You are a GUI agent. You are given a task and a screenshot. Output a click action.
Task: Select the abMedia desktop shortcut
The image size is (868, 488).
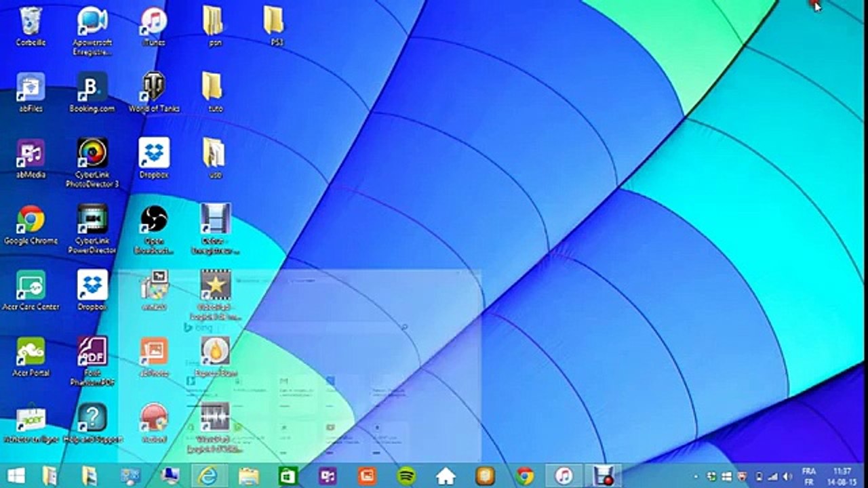[31, 159]
